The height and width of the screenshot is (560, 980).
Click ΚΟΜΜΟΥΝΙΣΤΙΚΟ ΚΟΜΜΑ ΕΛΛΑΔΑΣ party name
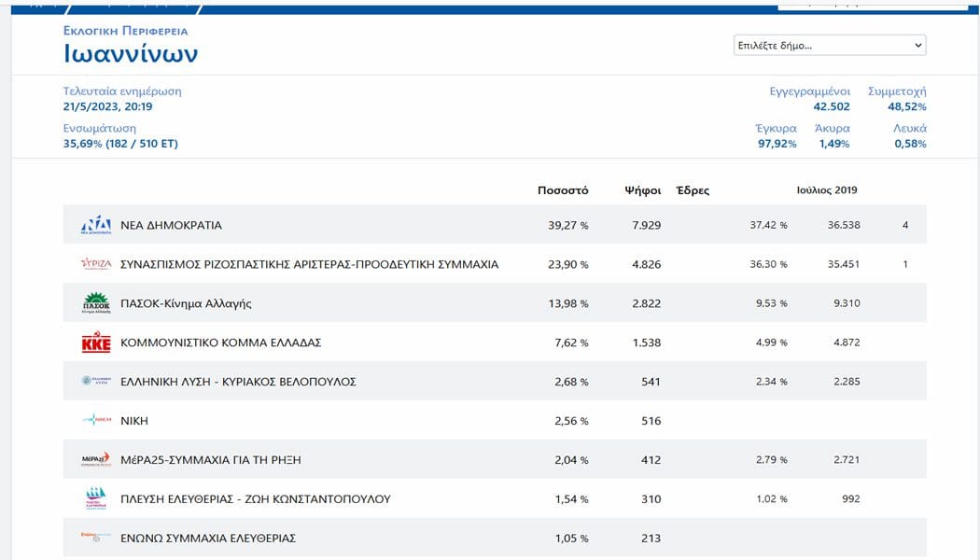[x=220, y=343]
